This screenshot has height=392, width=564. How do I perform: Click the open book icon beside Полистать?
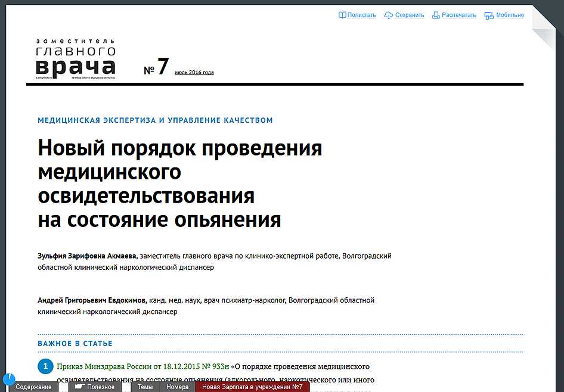click(342, 15)
